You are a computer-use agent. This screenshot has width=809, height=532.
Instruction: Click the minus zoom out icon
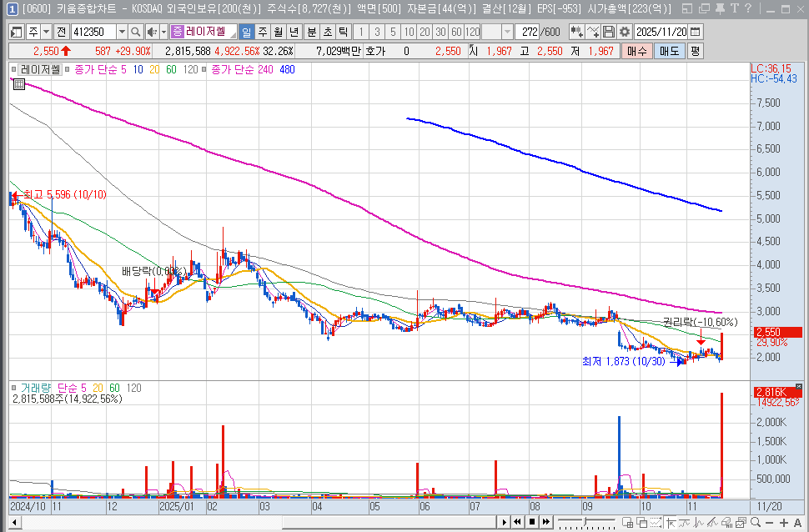point(770,523)
